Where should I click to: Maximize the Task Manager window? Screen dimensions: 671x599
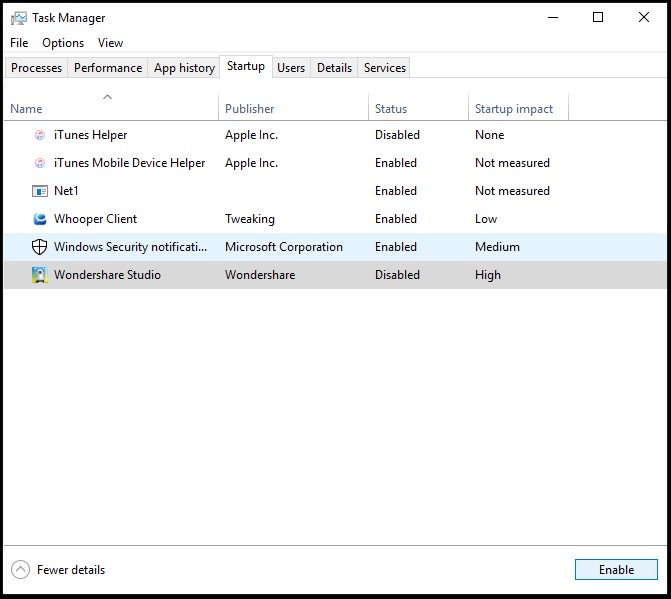click(598, 17)
